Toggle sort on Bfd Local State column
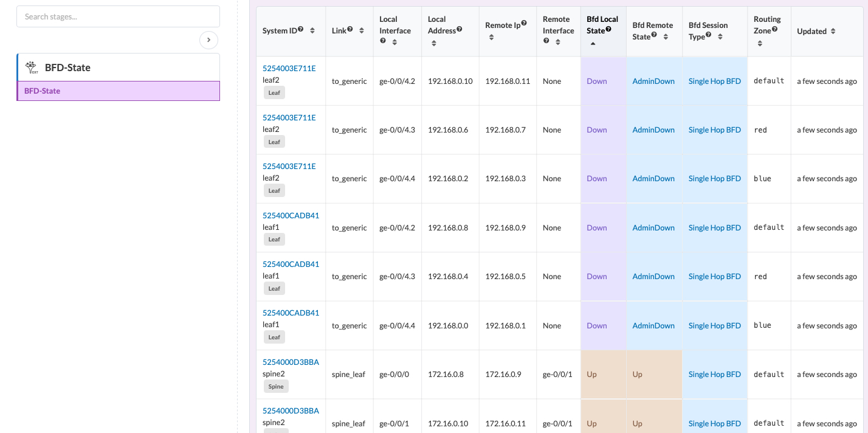Image resolution: width=868 pixels, height=433 pixels. point(593,43)
